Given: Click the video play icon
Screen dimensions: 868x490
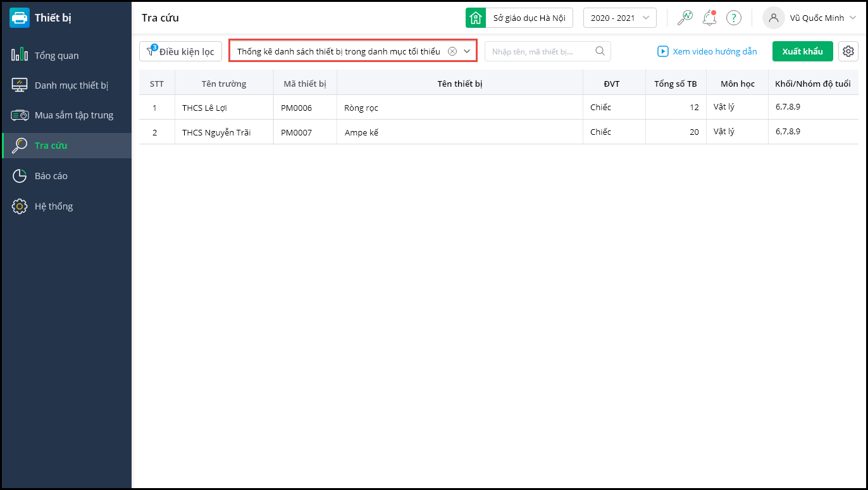Looking at the screenshot, I should (663, 51).
